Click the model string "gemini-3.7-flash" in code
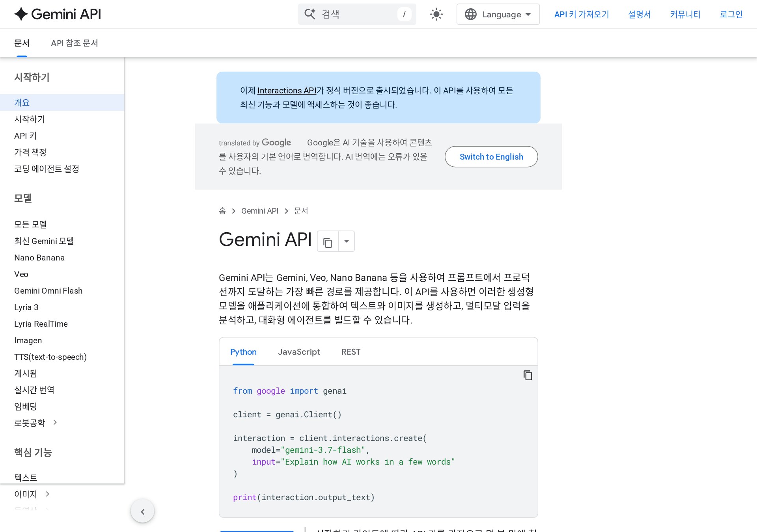The image size is (757, 532). tap(323, 450)
